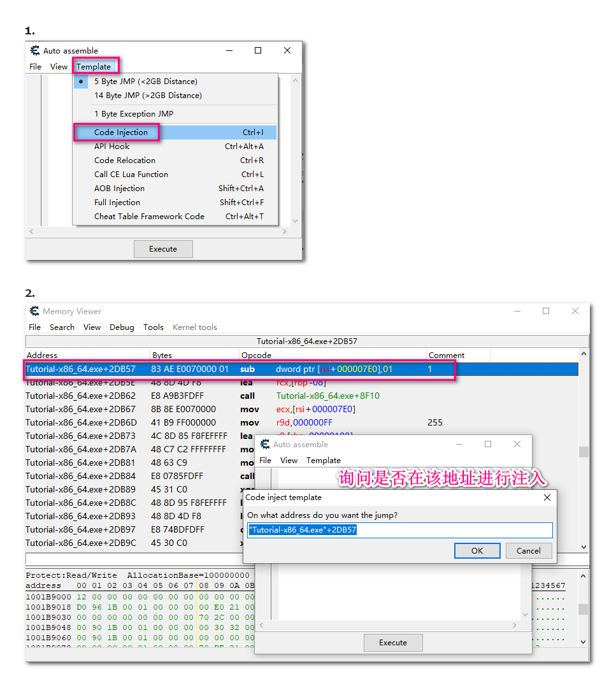Screen dimensions: 616x688
Task: Open Template menu in lower Auto assemble window
Action: click(324, 461)
